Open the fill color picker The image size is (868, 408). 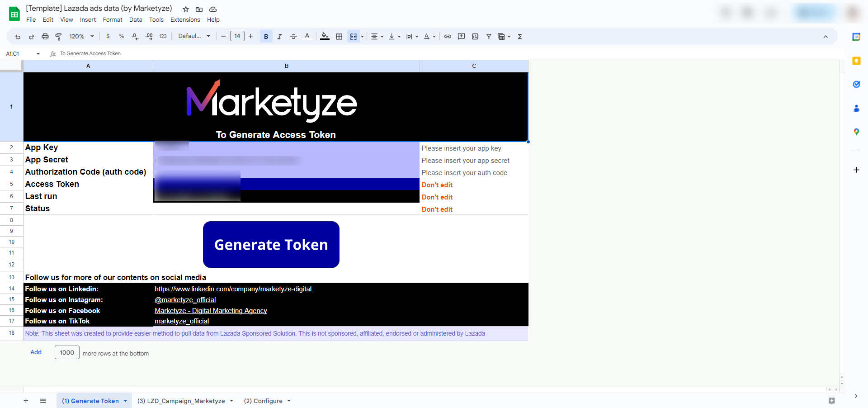(x=325, y=37)
